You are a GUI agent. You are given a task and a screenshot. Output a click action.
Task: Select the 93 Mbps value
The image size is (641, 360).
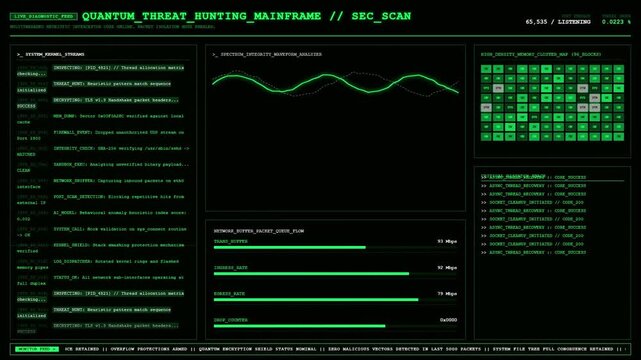(x=447, y=241)
